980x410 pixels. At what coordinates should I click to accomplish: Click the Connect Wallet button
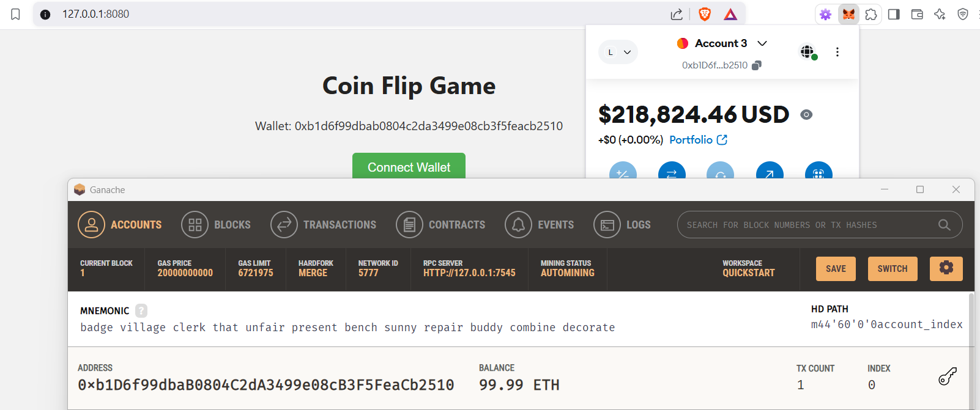(409, 167)
